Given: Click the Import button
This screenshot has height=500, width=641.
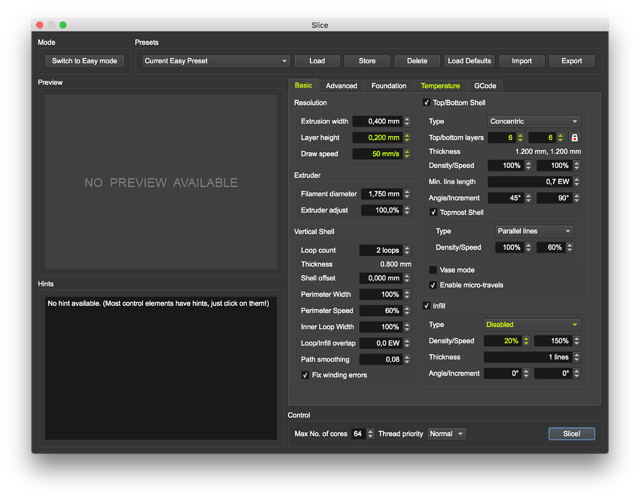Looking at the screenshot, I should coord(522,61).
